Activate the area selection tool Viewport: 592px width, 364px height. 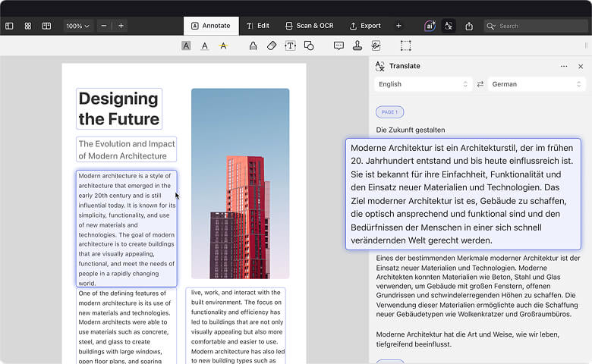[x=406, y=45]
